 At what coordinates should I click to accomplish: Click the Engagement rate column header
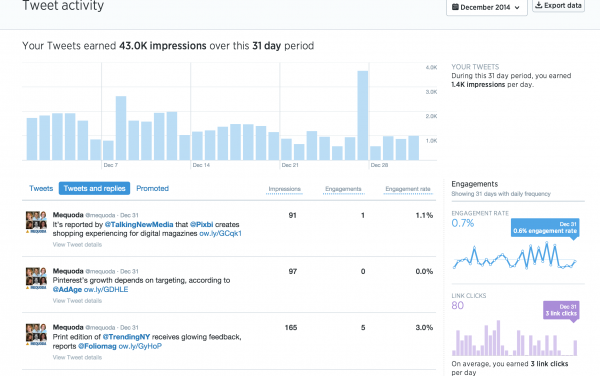click(x=408, y=189)
